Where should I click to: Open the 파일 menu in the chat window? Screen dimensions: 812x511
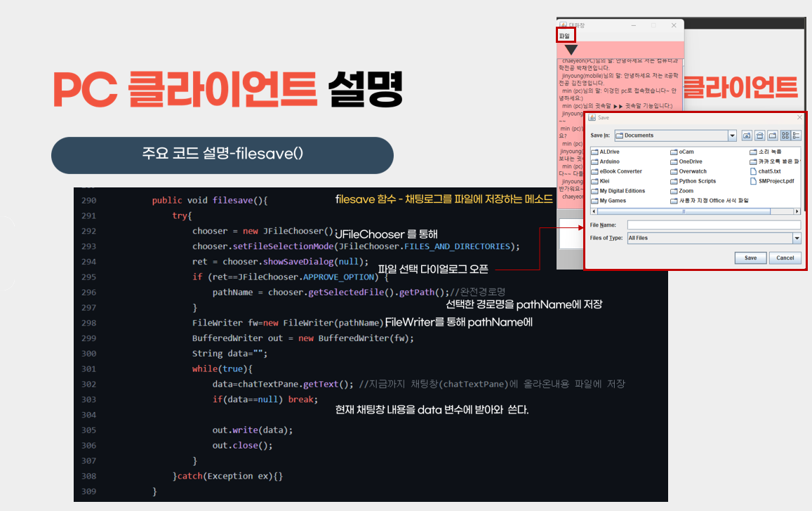[x=564, y=35]
